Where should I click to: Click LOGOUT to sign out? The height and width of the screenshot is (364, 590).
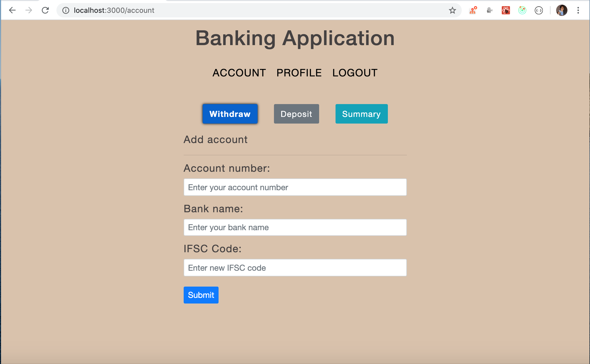(355, 73)
